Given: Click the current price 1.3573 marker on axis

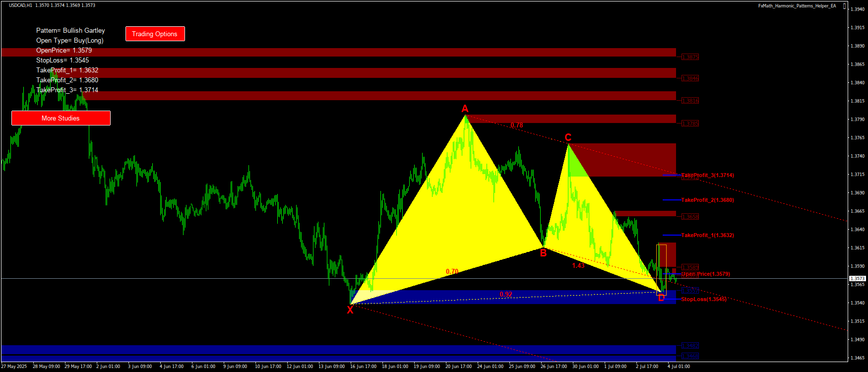Looking at the screenshot, I should 858,279.
